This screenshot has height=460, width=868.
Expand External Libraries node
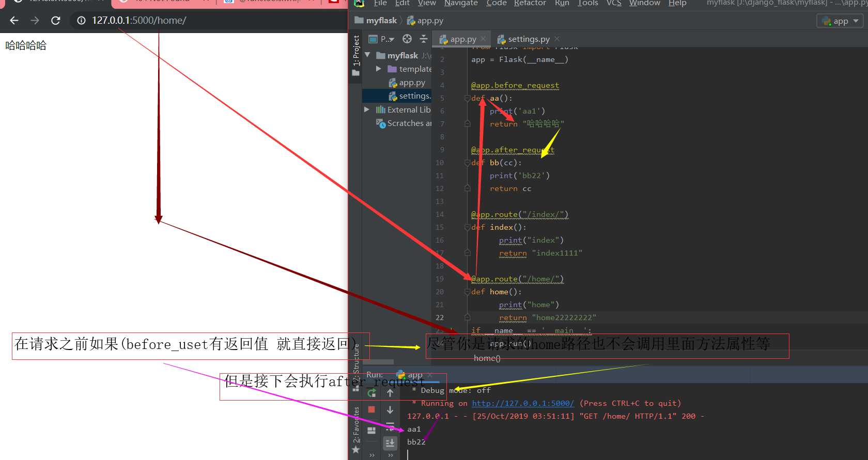[367, 109]
